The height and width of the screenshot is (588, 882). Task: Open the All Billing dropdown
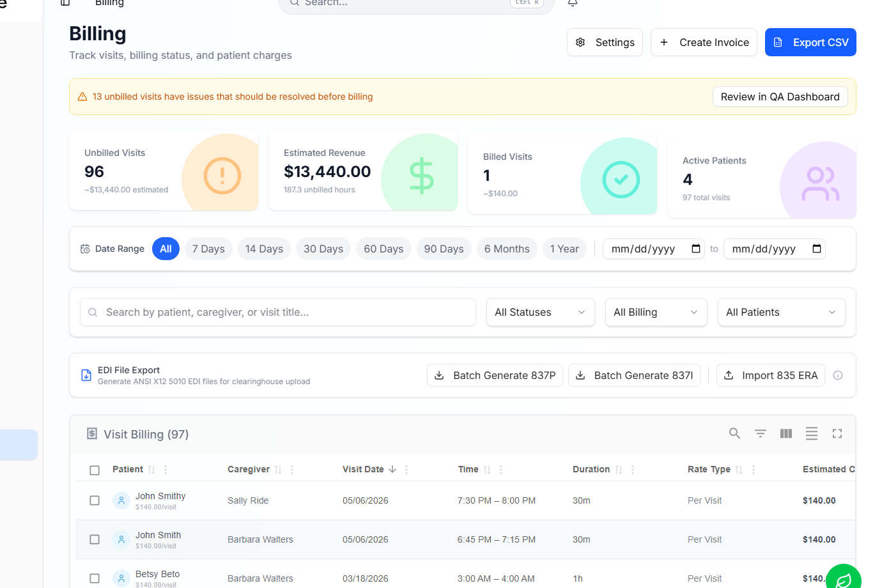pyautogui.click(x=656, y=313)
